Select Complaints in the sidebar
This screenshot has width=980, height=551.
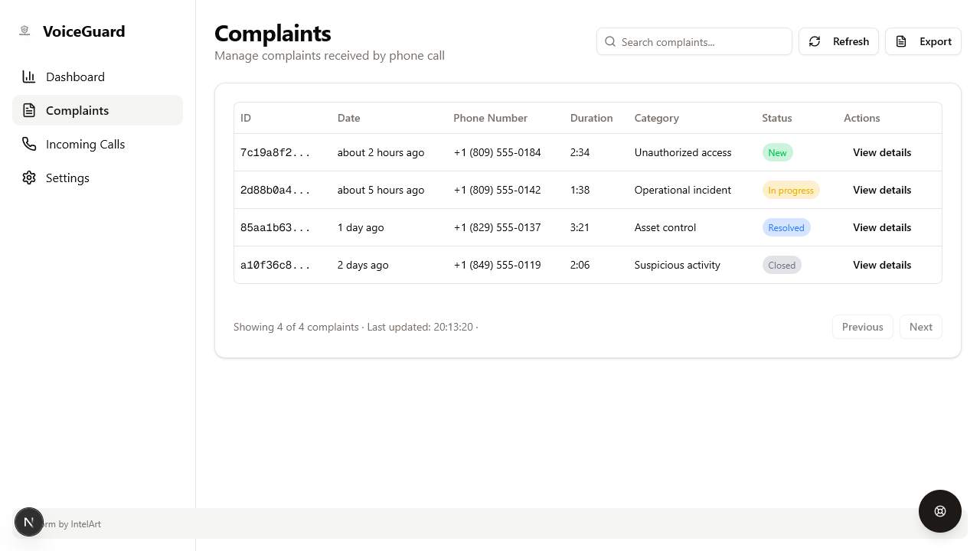(98, 110)
